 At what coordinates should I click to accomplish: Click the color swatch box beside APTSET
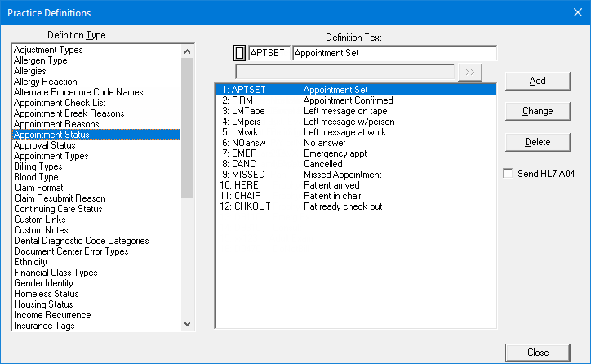[239, 53]
